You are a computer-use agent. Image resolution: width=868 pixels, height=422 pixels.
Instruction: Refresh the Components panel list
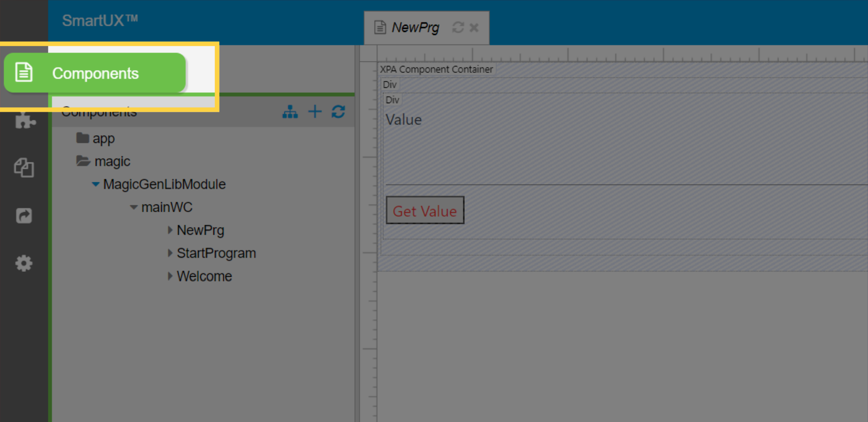coord(338,112)
